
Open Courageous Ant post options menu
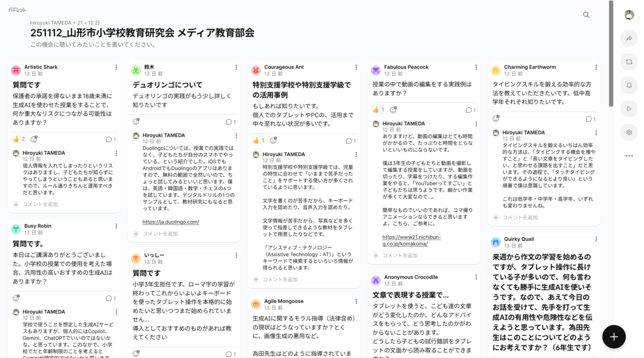(356, 67)
